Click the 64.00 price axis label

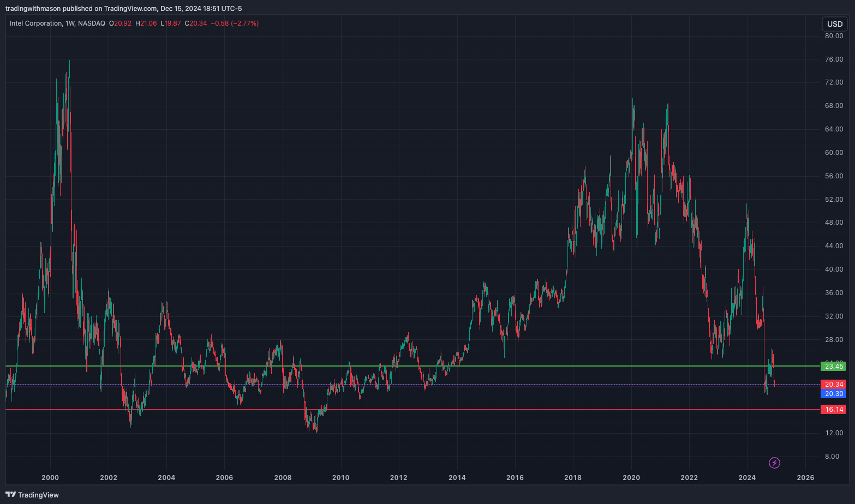[x=834, y=129]
